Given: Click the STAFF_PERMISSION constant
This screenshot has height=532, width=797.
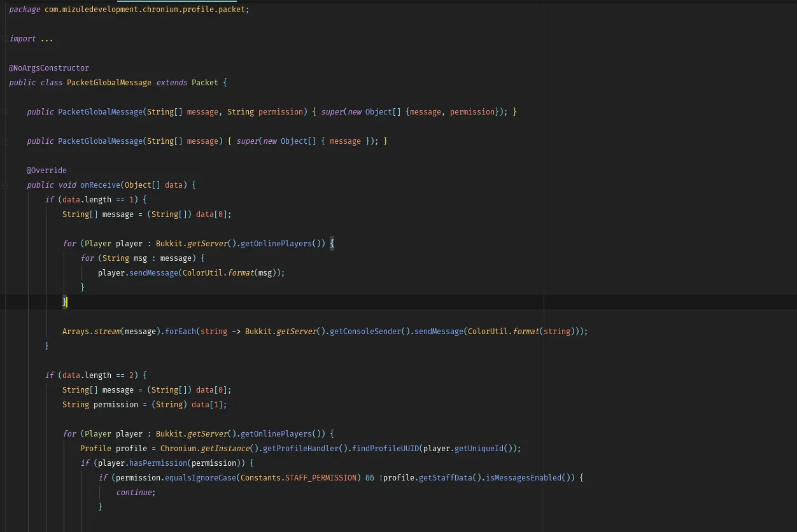Looking at the screenshot, I should coord(321,478).
